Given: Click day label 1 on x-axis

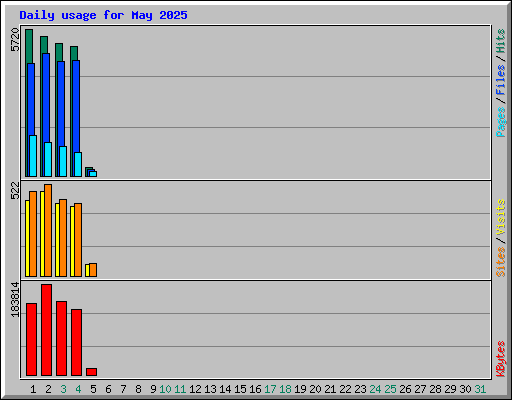Looking at the screenshot, I should [33, 389].
